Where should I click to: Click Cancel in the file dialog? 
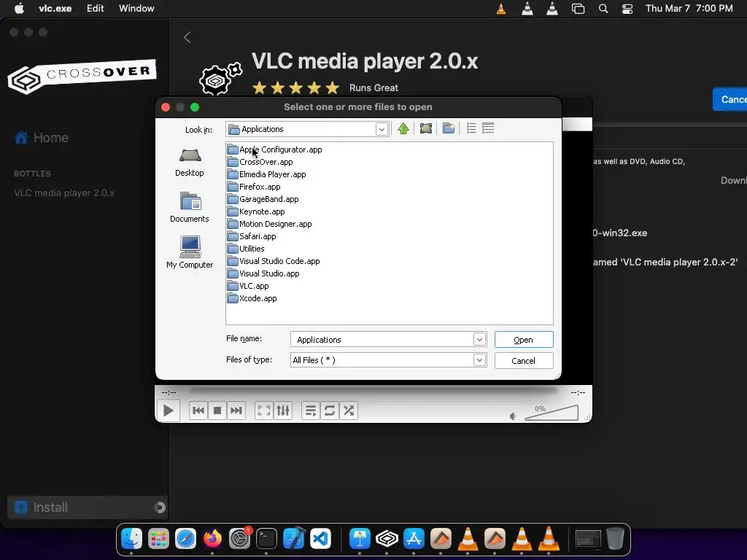click(524, 360)
